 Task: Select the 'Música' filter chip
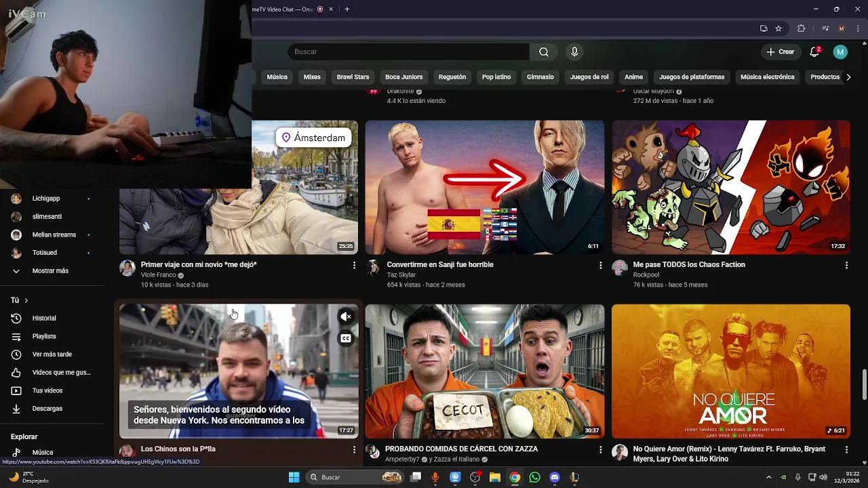point(277,77)
